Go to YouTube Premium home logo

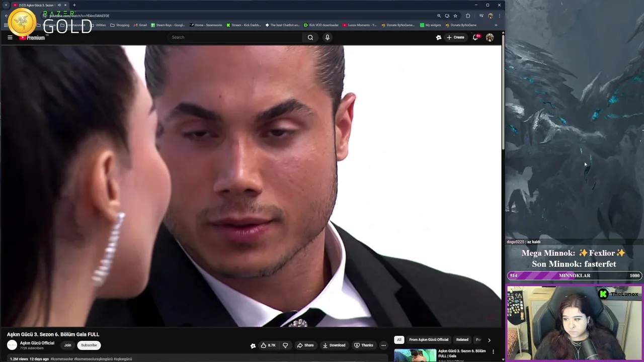point(32,38)
